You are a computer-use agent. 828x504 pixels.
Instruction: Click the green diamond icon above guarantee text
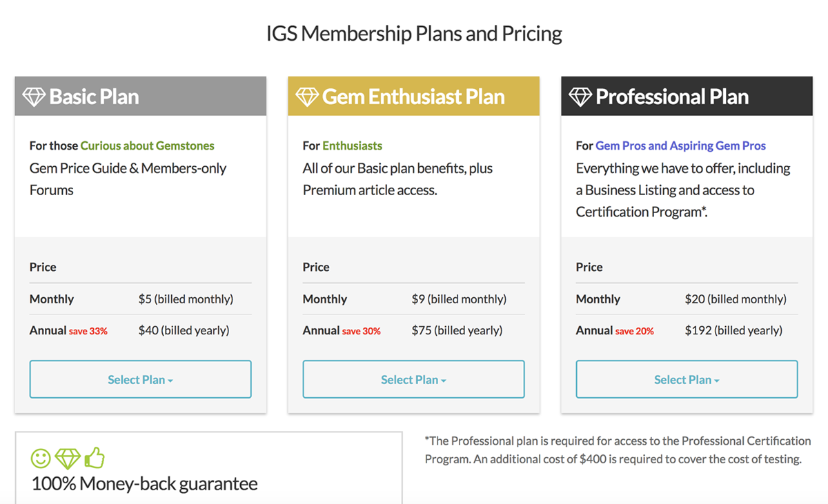pos(68,458)
